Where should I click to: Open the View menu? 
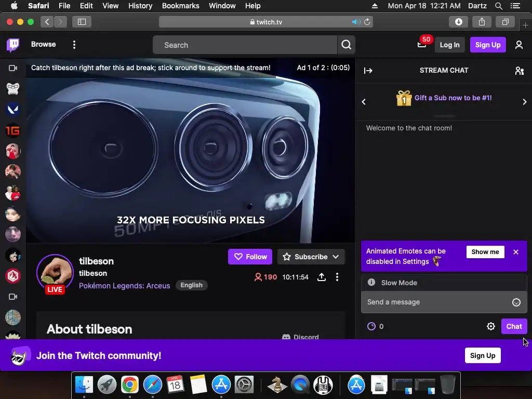[x=110, y=6]
